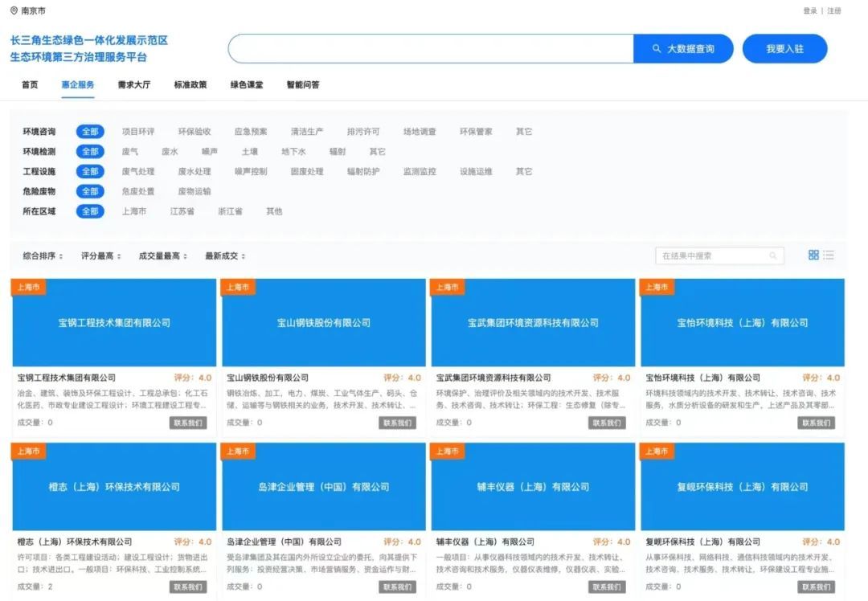868x601 pixels.
Task: Filter by 项目环评
Action: [x=138, y=132]
